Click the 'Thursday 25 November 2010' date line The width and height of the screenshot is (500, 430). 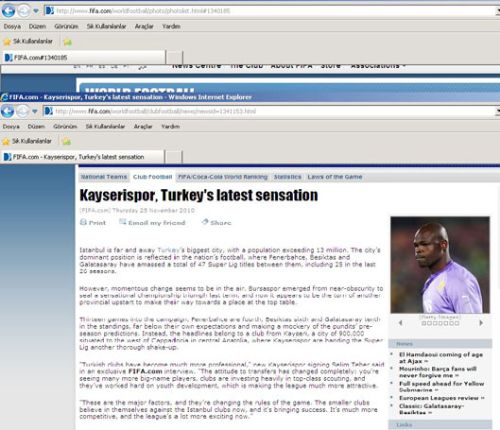(x=153, y=210)
